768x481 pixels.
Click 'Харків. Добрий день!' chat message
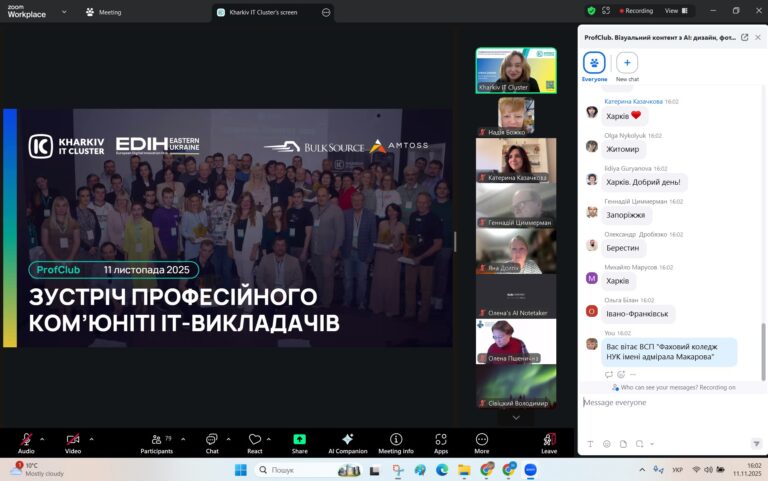[x=643, y=182]
